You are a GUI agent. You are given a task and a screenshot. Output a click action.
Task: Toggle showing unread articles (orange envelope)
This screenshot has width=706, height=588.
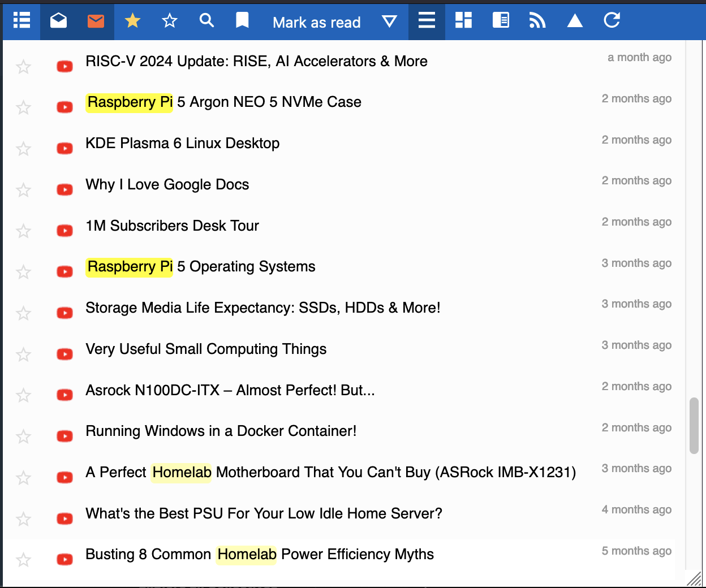[96, 21]
